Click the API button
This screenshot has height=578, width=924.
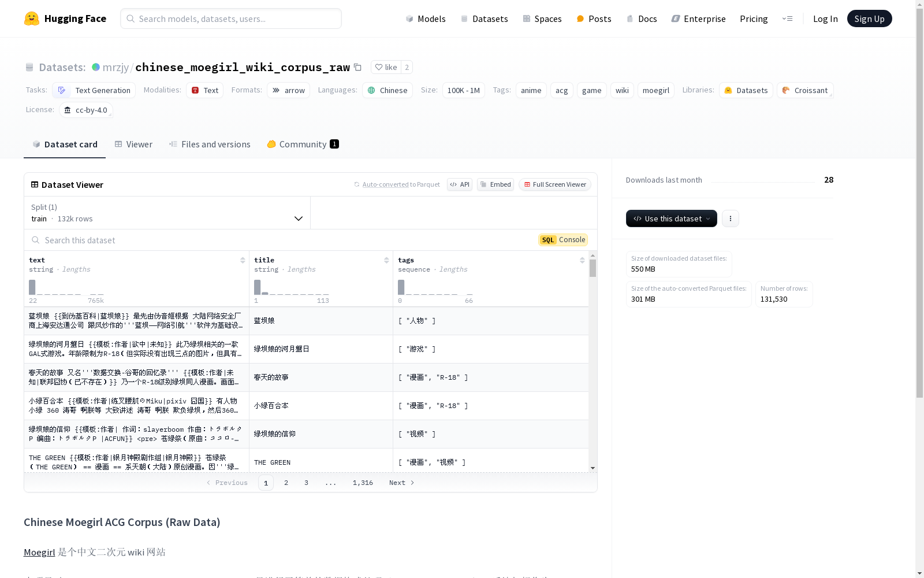point(460,184)
